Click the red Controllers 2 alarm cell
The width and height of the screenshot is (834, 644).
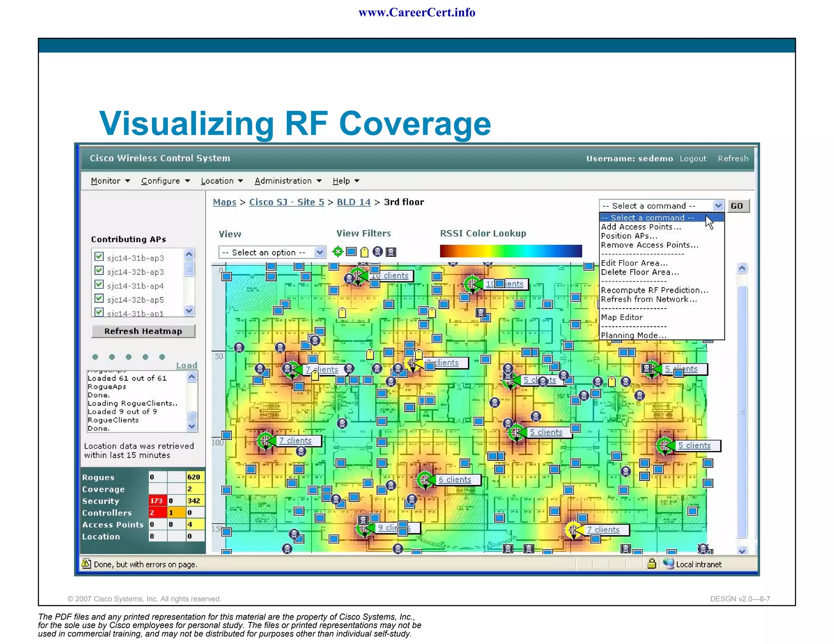pos(158,512)
